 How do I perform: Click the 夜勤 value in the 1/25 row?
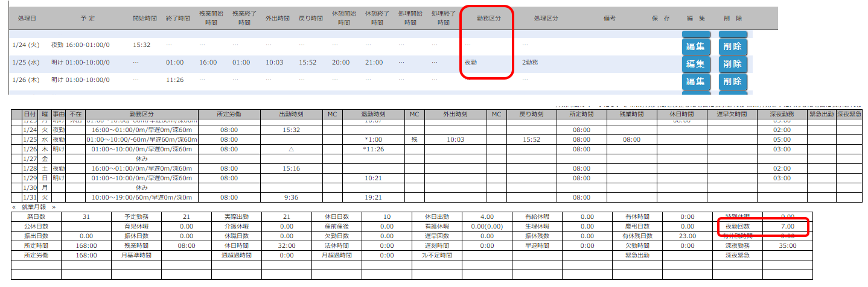(471, 62)
